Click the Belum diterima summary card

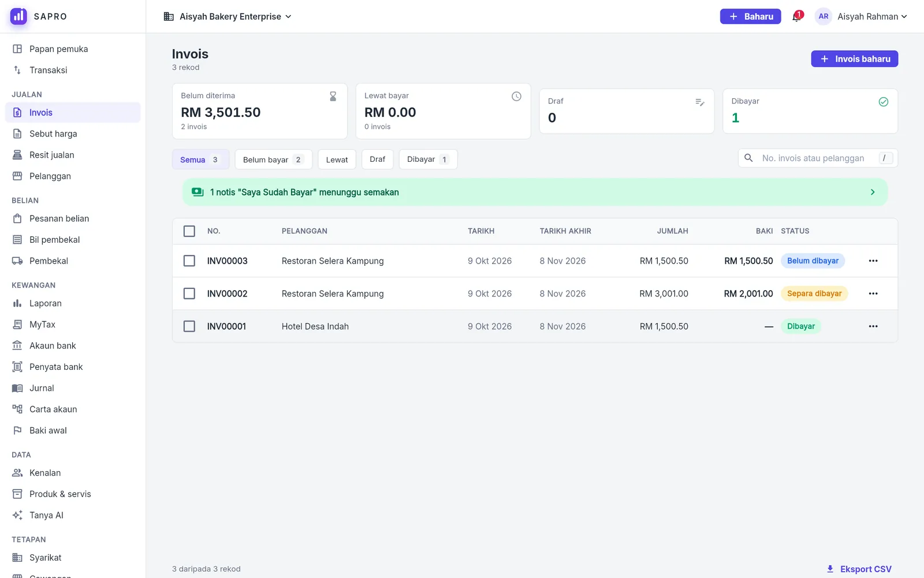(260, 111)
